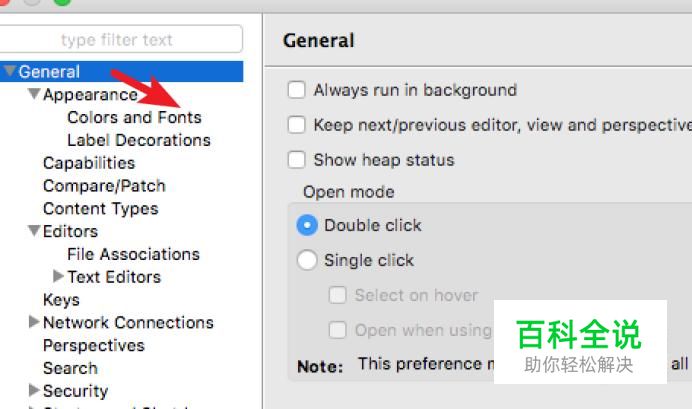Open Colors and Fonts preferences
This screenshot has width=692, height=409.
(134, 118)
